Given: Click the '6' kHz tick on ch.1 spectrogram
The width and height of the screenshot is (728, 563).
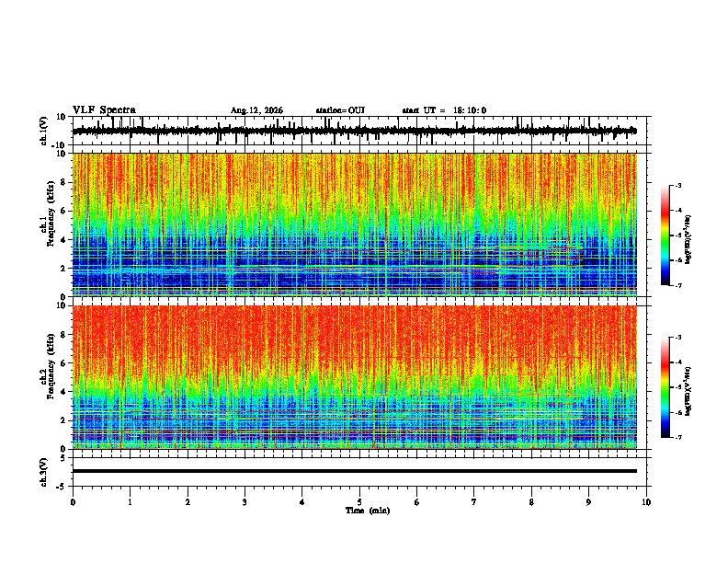Looking at the screenshot, I should pos(64,212).
